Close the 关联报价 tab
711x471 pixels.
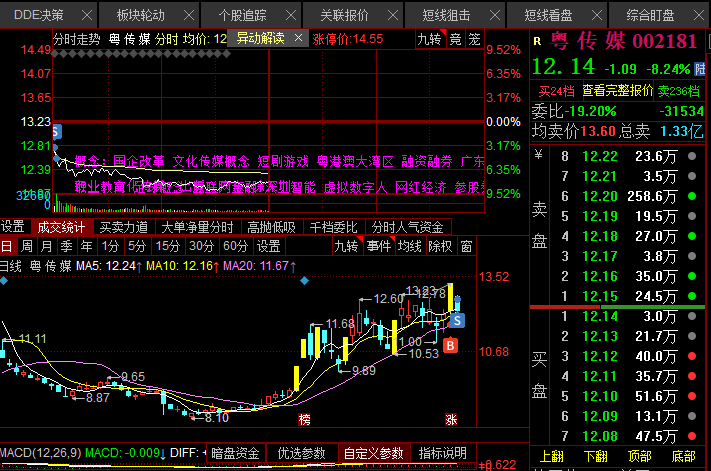click(393, 15)
